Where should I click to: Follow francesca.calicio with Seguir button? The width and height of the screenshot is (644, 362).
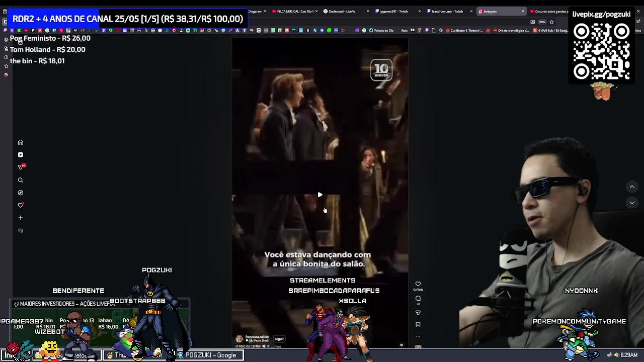coord(279,339)
